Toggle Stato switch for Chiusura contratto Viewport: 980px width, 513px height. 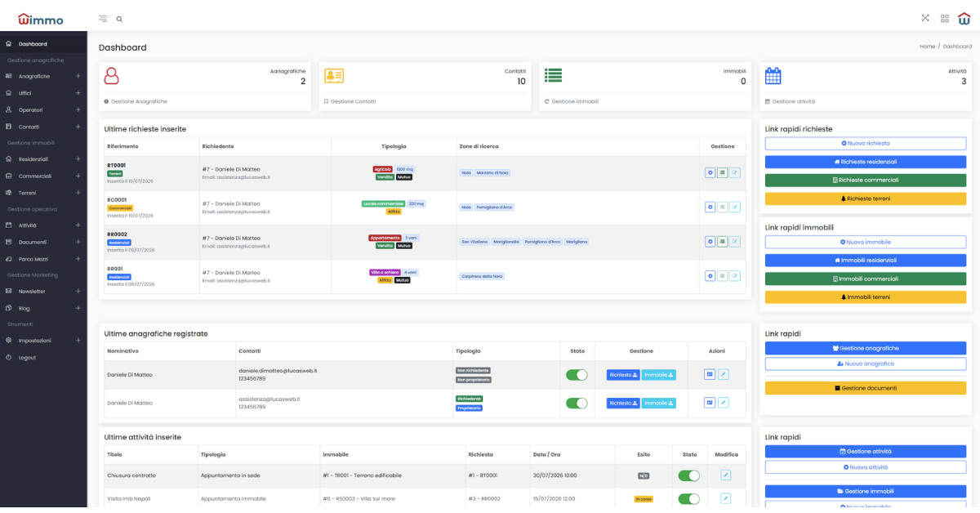click(x=689, y=475)
